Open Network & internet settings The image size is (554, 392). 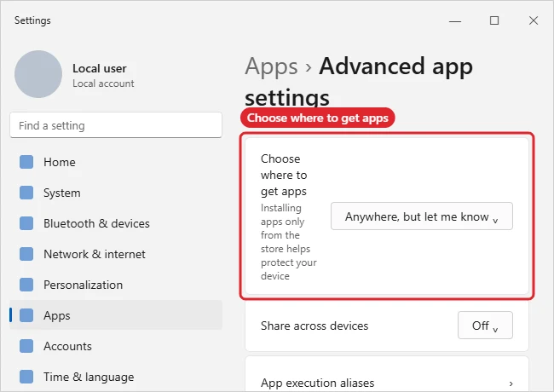point(116,254)
